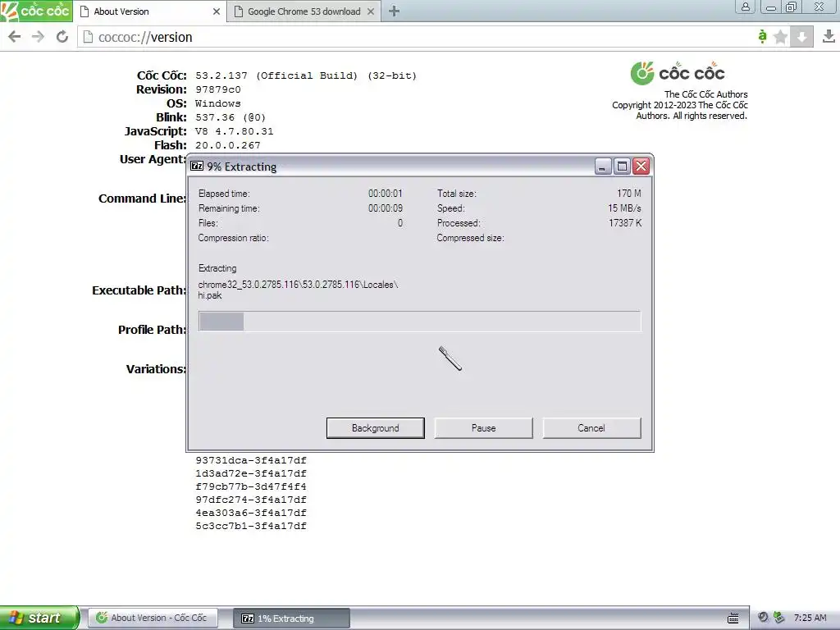The image size is (840, 630).
Task: Click the Speed value 15 MB/s
Action: (x=624, y=208)
